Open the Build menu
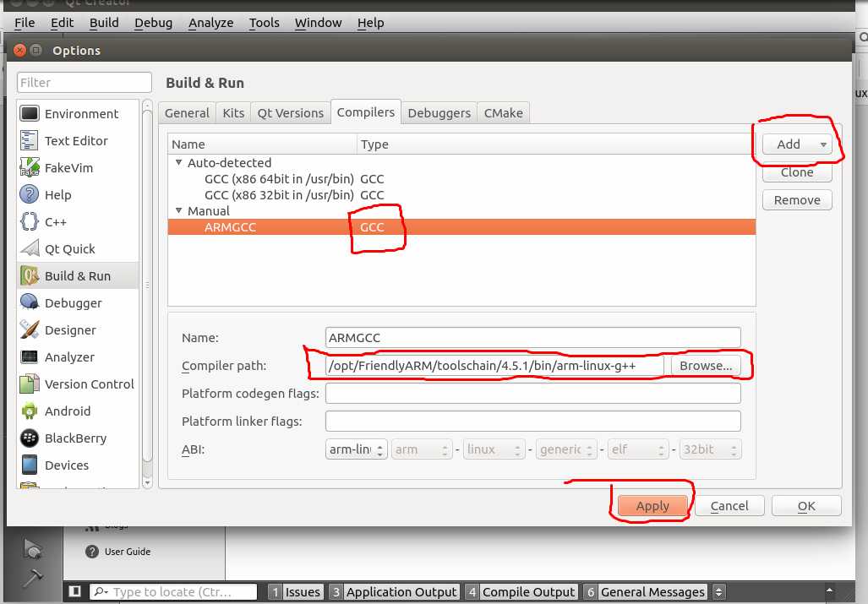The width and height of the screenshot is (868, 604). [104, 23]
